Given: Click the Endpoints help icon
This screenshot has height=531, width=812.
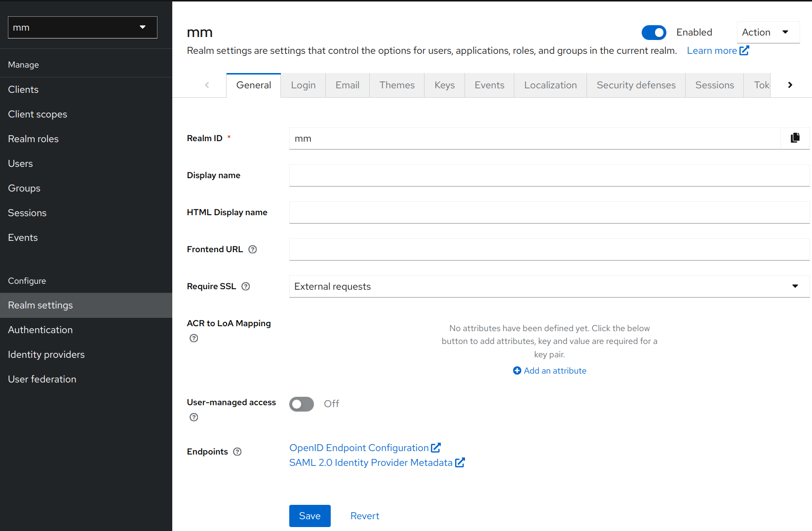Looking at the screenshot, I should (x=237, y=452).
